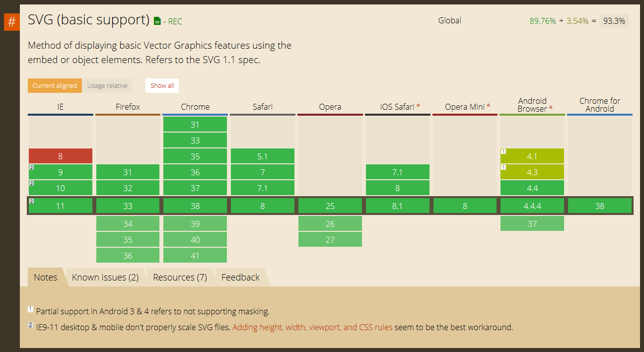Screen dimensions: 644x352
Task: Click the 89.76% full support figure
Action: [x=543, y=21]
